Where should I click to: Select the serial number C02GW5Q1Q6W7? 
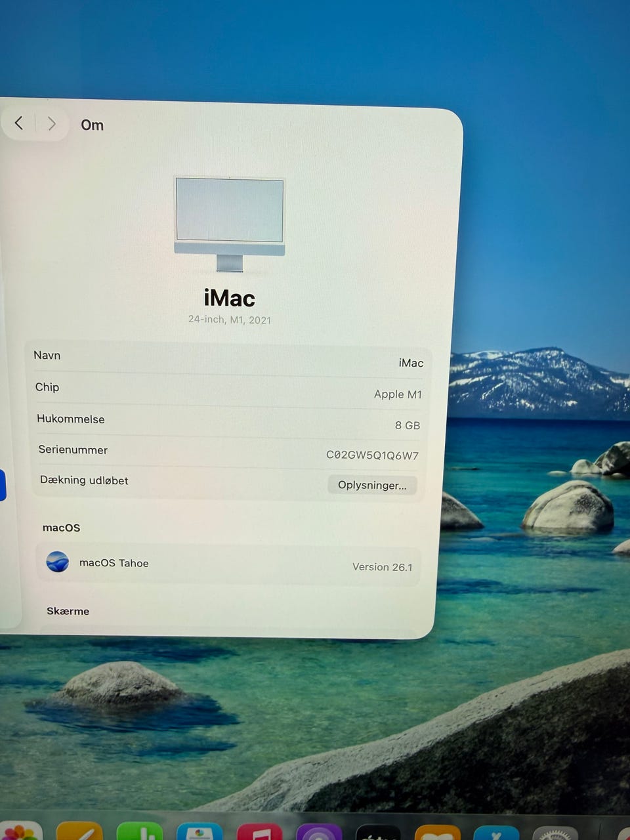point(372,455)
